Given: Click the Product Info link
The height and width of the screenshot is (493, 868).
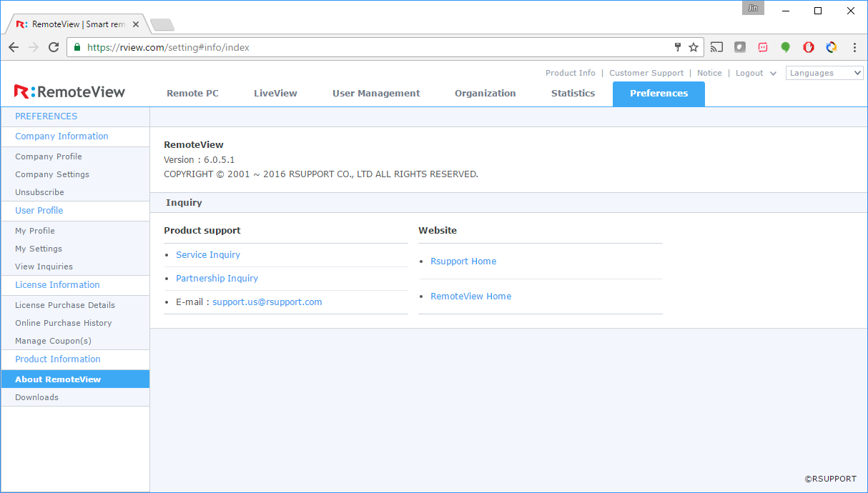Looking at the screenshot, I should click(x=571, y=73).
